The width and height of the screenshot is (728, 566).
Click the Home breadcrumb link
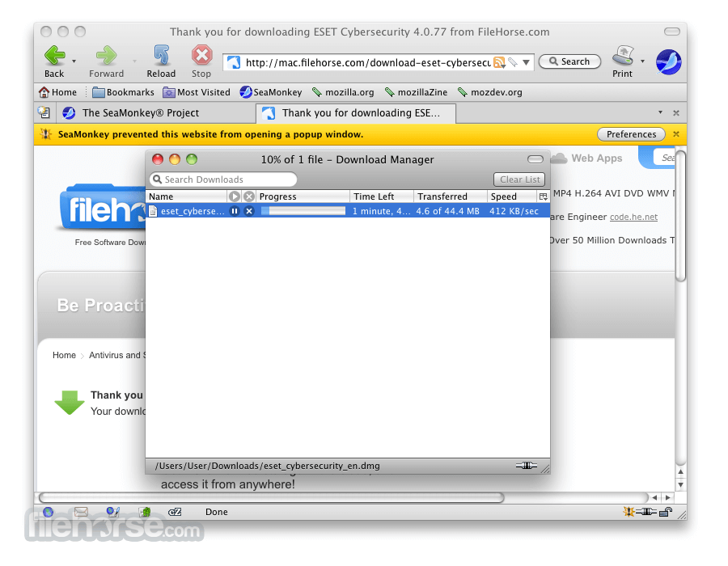click(x=64, y=356)
